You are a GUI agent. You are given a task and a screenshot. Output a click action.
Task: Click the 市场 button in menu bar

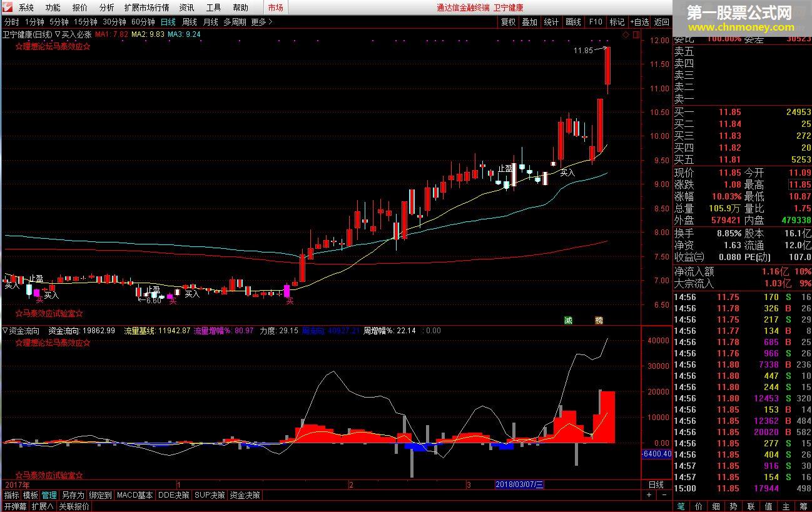275,8
